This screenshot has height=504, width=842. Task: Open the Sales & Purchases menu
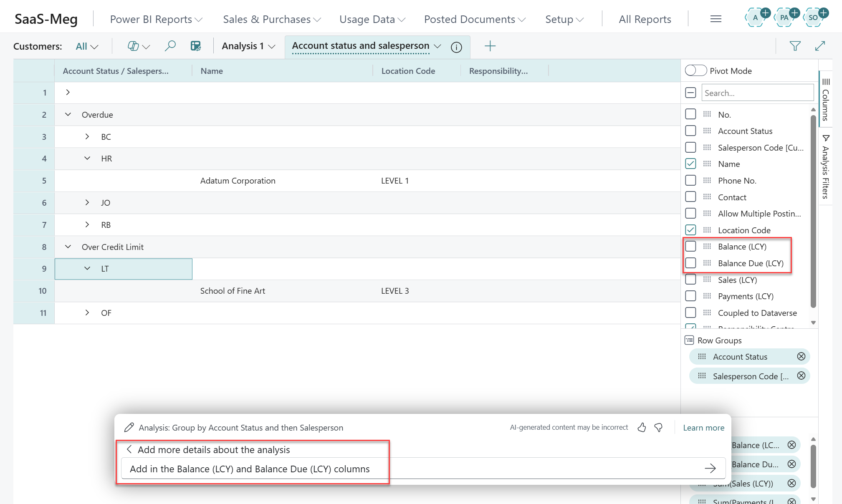coord(272,19)
